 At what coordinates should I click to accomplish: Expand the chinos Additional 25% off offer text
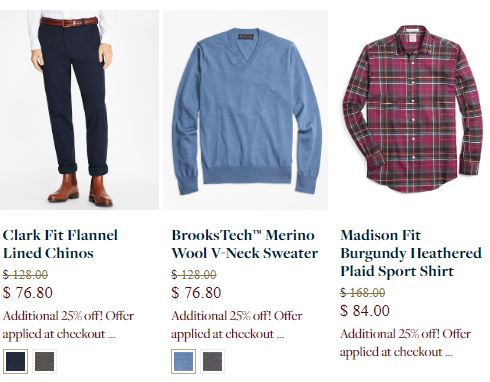click(68, 325)
